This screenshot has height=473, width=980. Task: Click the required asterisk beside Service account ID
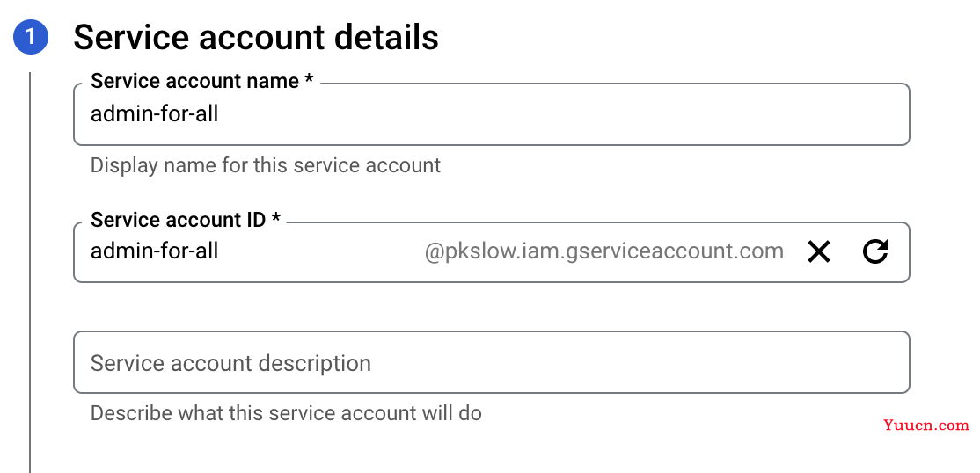click(275, 219)
